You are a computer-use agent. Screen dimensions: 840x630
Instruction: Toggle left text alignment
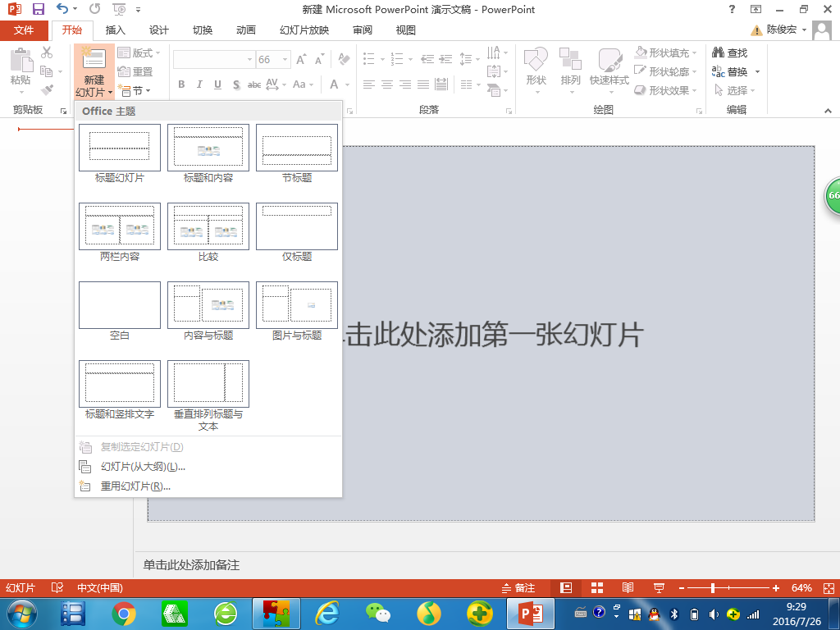(x=368, y=84)
